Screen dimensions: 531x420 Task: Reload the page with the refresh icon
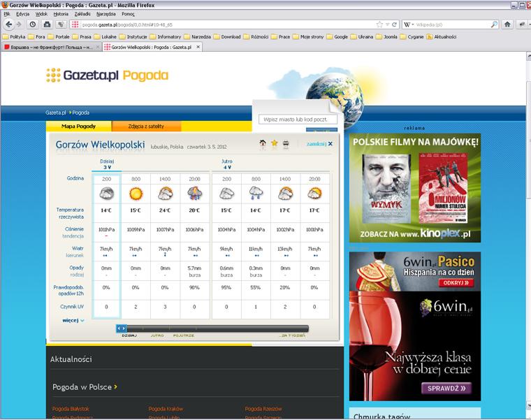pyautogui.click(x=394, y=24)
